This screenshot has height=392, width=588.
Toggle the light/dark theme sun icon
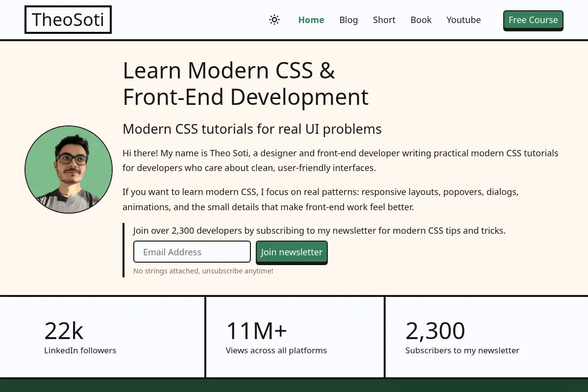click(274, 20)
